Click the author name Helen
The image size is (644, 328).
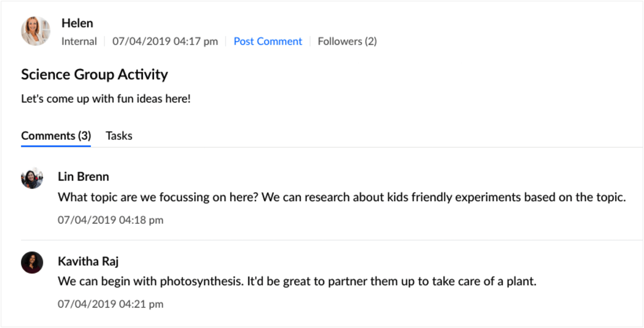pos(77,23)
